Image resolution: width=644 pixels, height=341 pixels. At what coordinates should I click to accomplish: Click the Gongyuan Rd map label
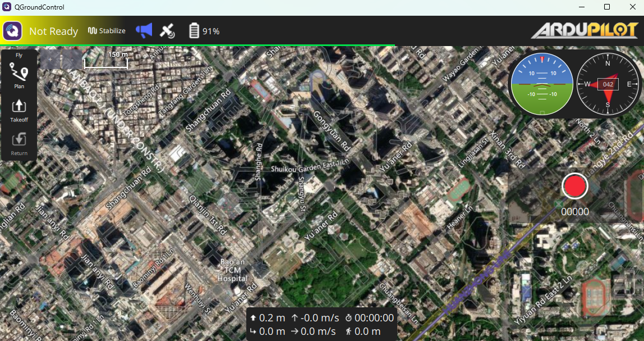(332, 131)
